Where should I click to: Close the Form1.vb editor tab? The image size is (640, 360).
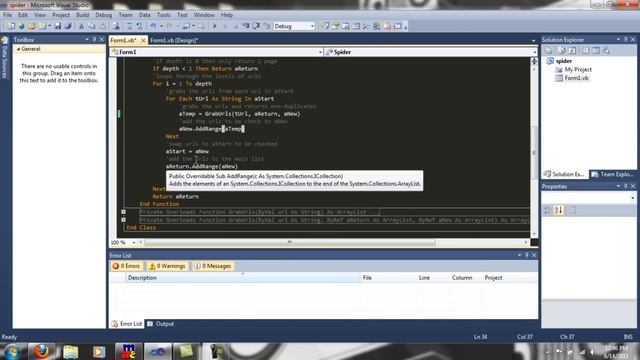click(x=143, y=40)
